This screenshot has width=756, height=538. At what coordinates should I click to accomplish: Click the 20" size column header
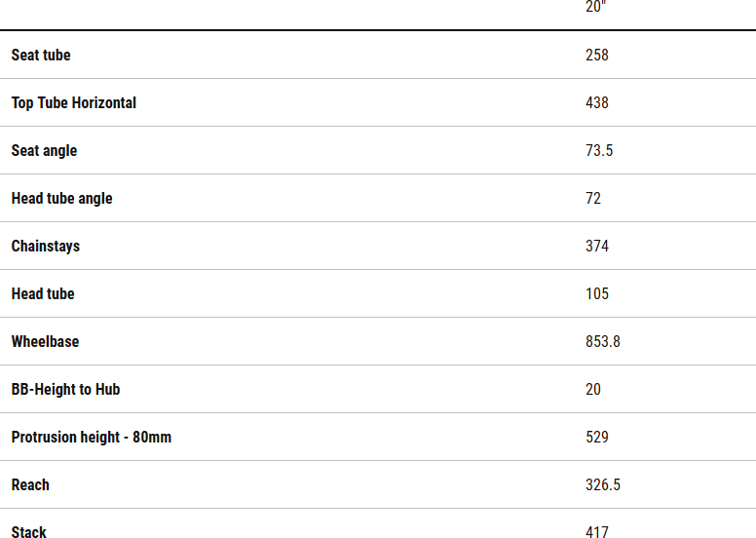click(596, 7)
